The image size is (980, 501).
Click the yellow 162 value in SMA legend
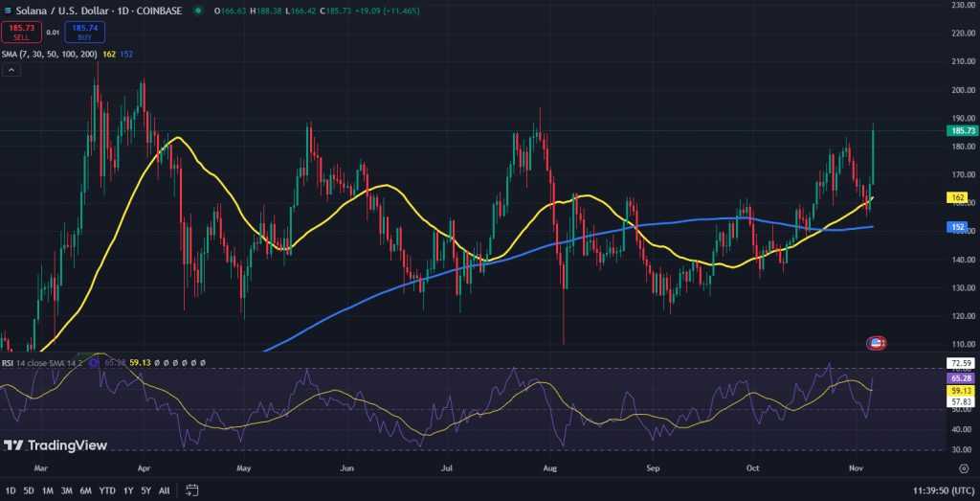point(109,55)
